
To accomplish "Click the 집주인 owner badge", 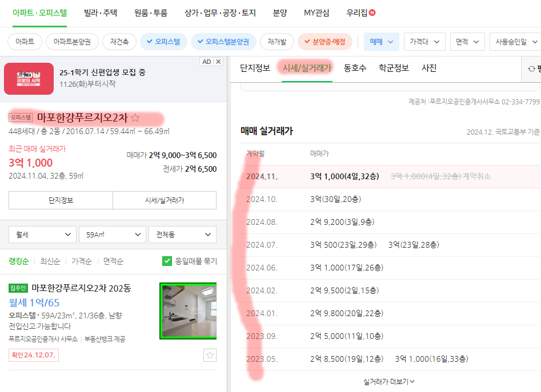I will (18, 288).
